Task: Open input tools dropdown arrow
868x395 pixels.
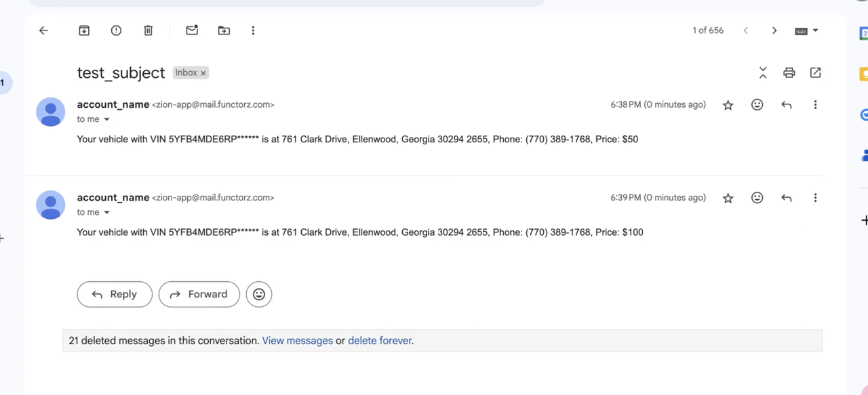Action: point(815,30)
